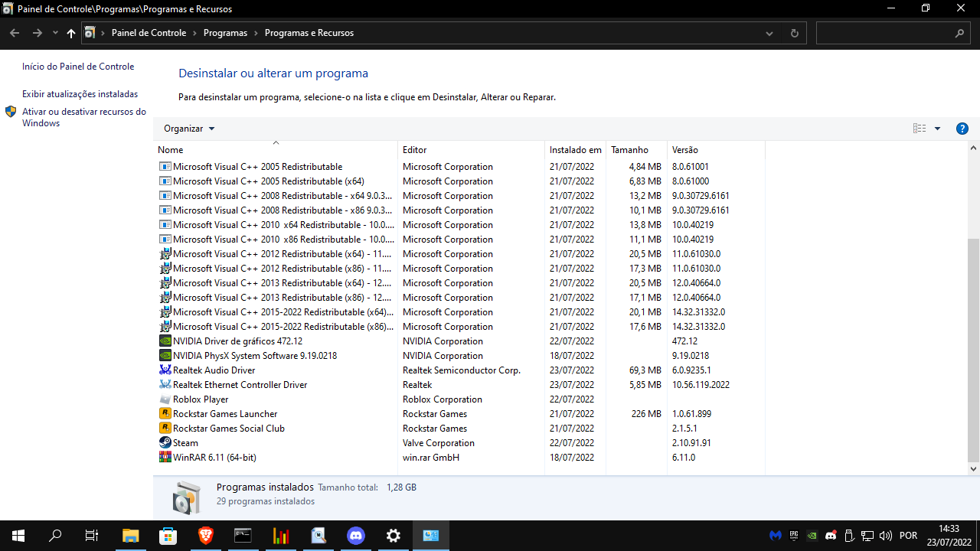Screen dimensions: 980x551
Task: Click Programas e Recursos breadcrumb
Action: click(309, 33)
